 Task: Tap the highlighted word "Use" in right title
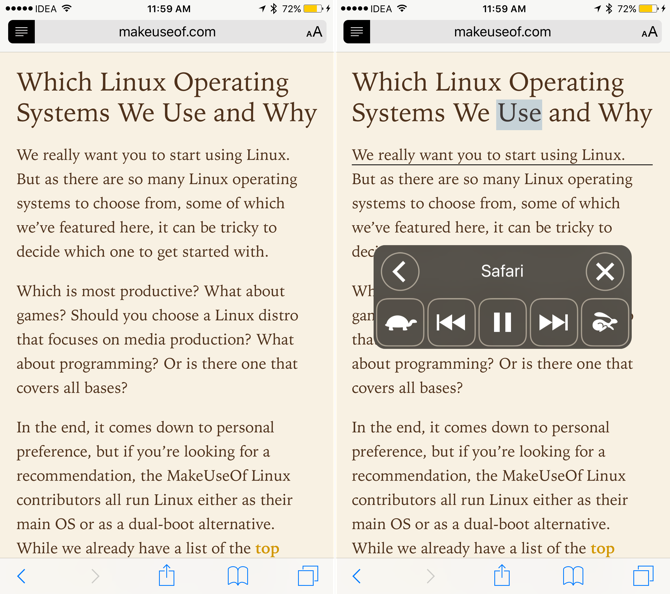[x=519, y=115]
